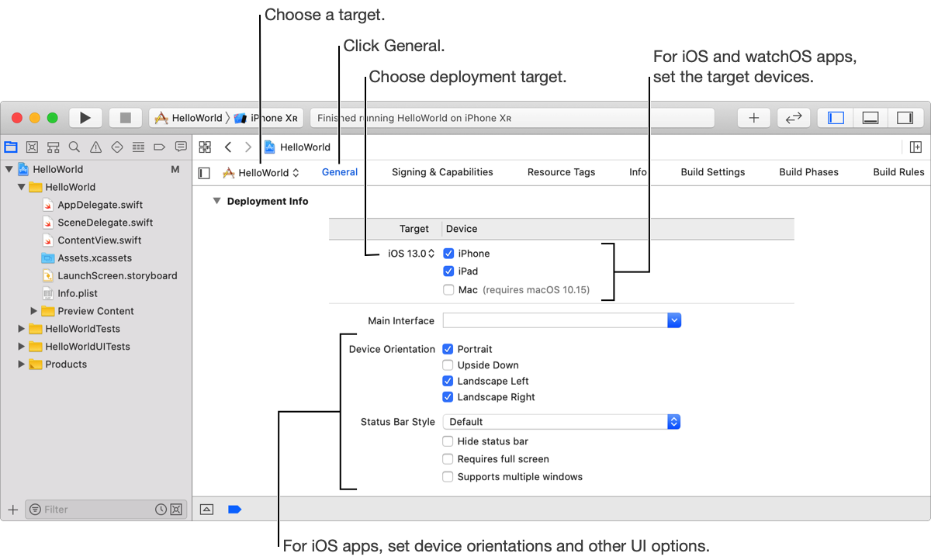Enable the Mac device checkbox
Image resolution: width=931 pixels, height=560 pixels.
[x=448, y=290]
